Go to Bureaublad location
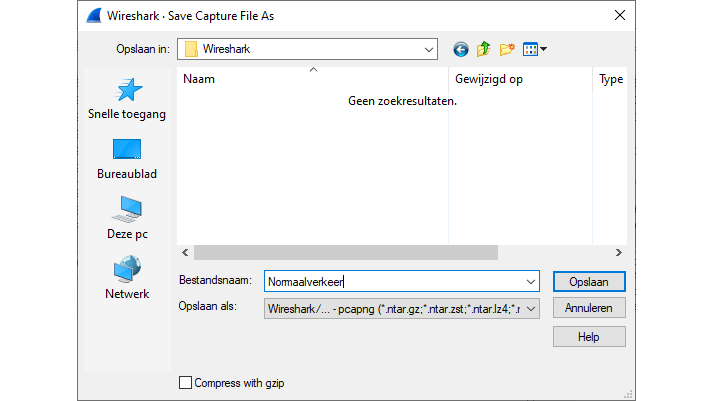The width and height of the screenshot is (713, 401). coord(127,159)
